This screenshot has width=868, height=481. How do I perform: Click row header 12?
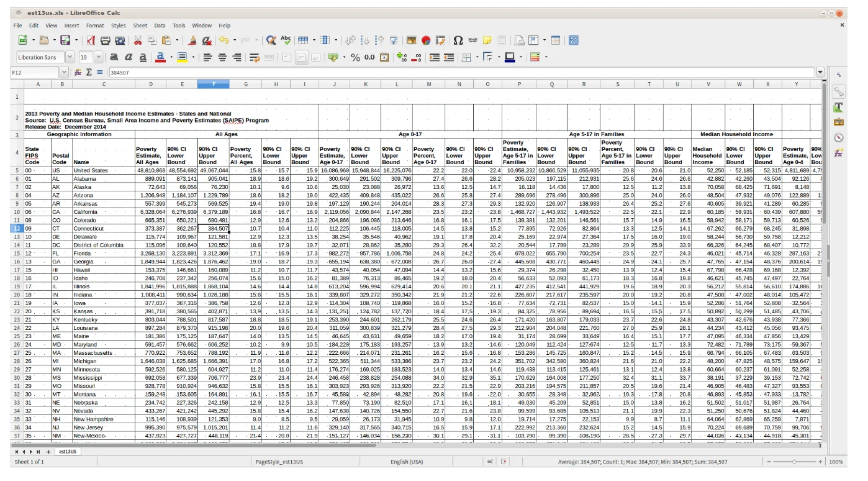[x=17, y=229]
